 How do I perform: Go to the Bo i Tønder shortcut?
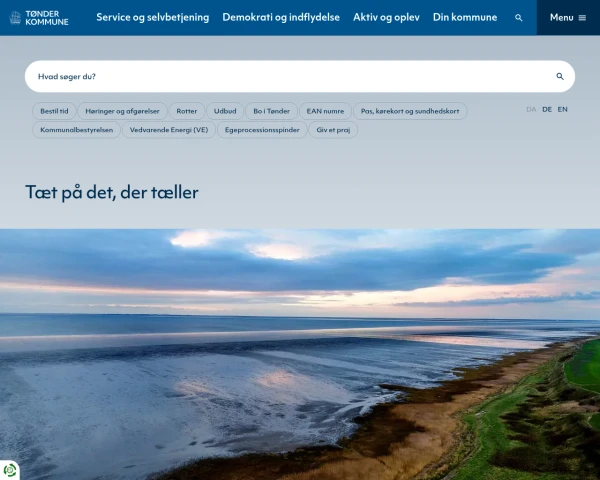(271, 111)
